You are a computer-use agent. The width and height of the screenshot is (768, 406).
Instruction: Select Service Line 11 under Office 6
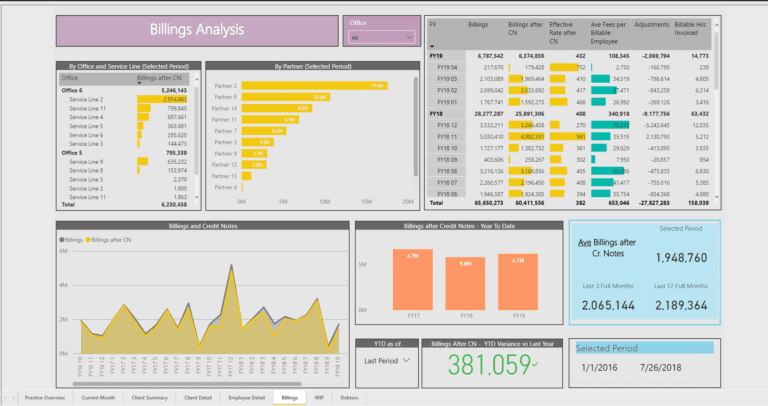(x=124, y=108)
